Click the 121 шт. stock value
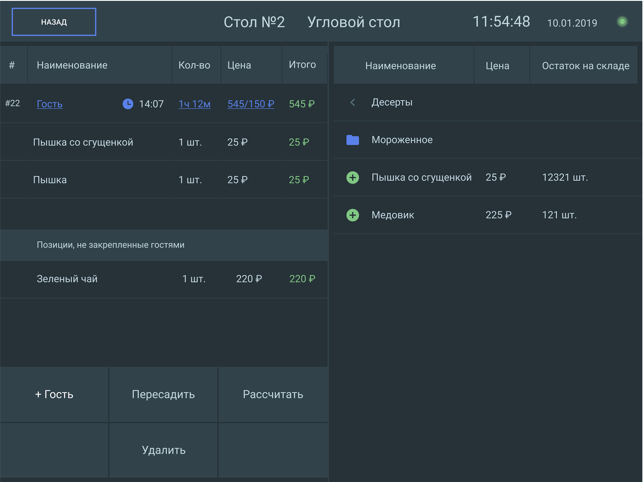Image resolution: width=643 pixels, height=482 pixels. [x=559, y=215]
